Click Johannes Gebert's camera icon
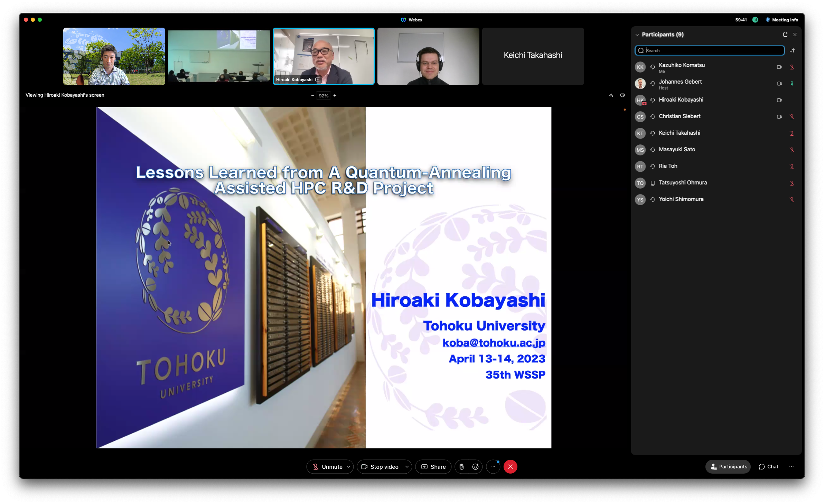The width and height of the screenshot is (824, 504). point(779,84)
